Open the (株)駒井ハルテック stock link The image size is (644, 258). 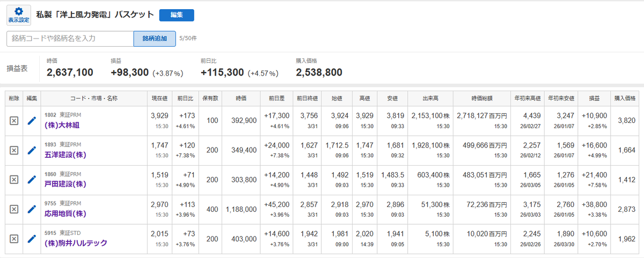[76, 244]
